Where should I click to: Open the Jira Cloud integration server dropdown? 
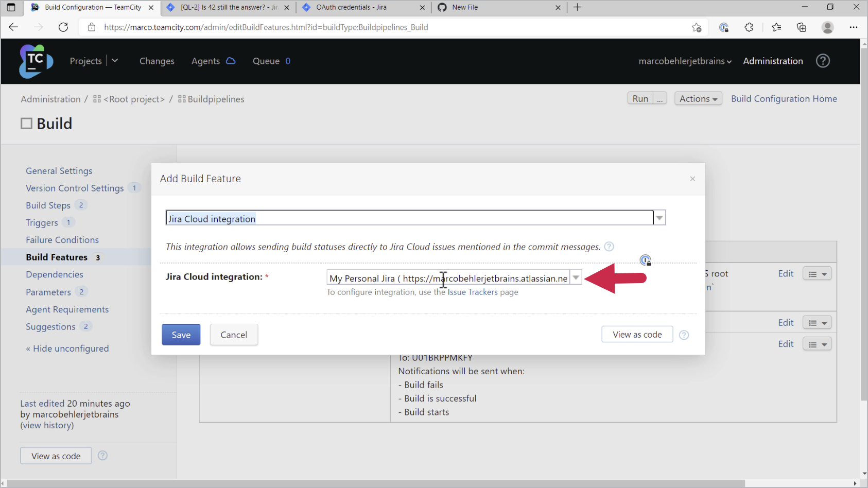click(576, 277)
